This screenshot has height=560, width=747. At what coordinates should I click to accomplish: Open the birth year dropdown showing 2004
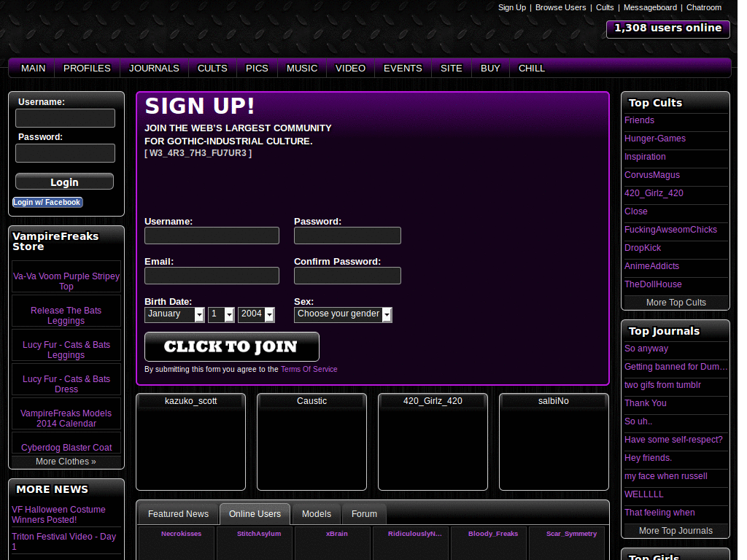(256, 314)
